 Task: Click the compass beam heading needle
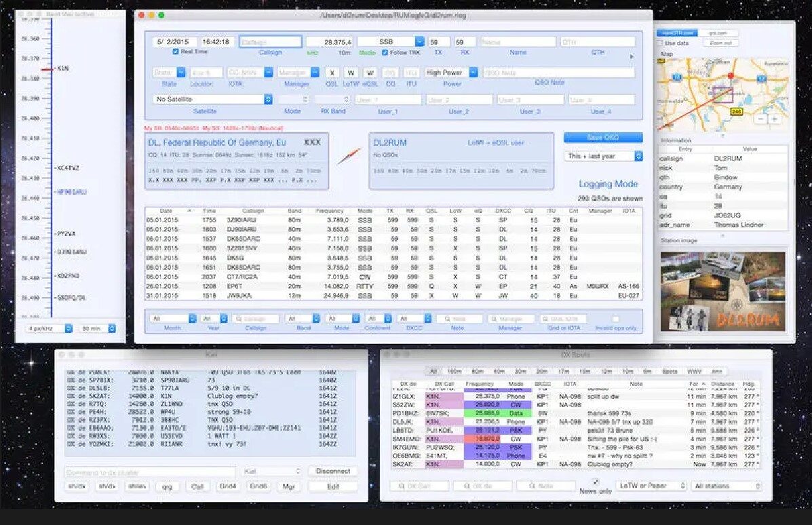(349, 157)
